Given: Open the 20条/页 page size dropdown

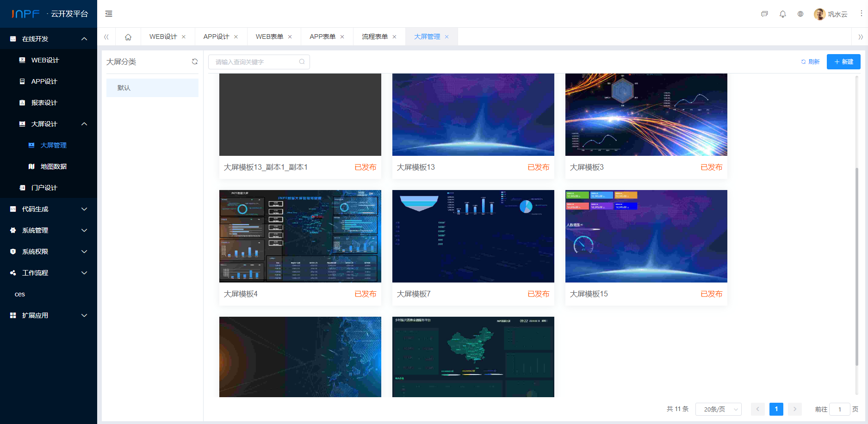Looking at the screenshot, I should click(719, 409).
